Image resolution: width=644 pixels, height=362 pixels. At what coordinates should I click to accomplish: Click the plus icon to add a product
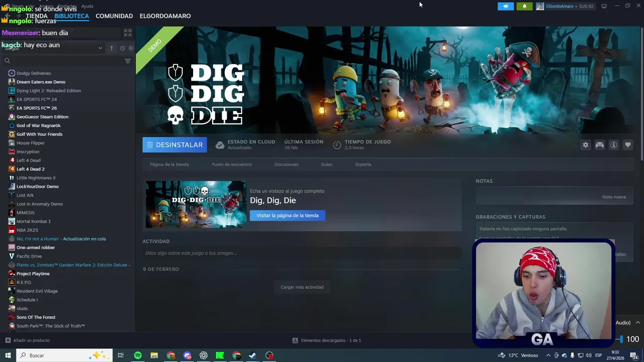point(8,340)
